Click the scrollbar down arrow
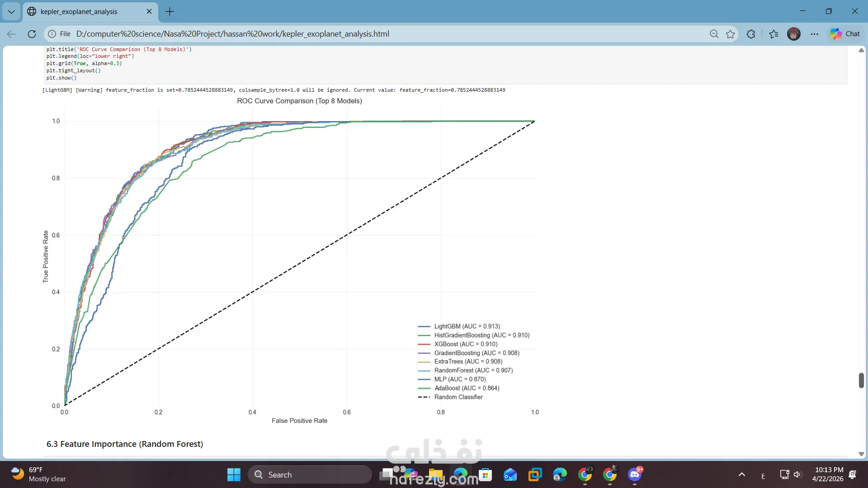The image size is (868, 488). (x=861, y=454)
